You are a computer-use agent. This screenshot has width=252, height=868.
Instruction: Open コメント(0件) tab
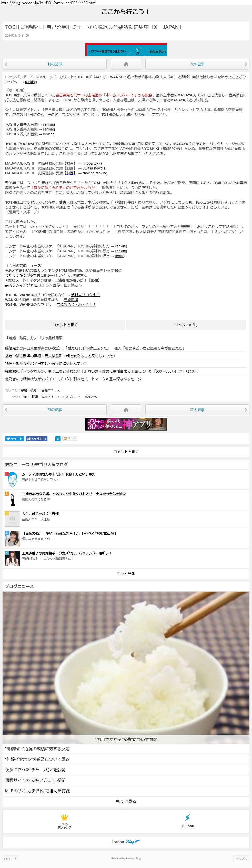tap(186, 325)
